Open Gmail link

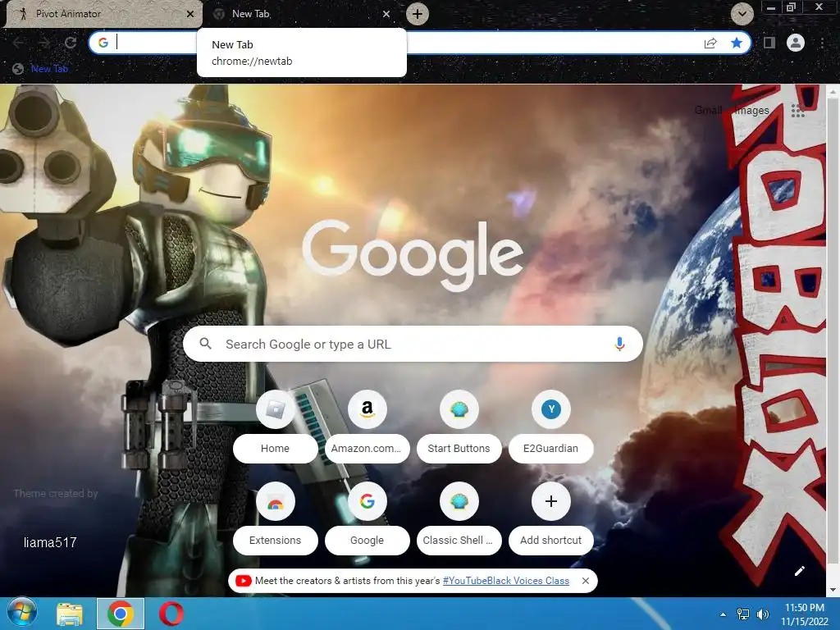pyautogui.click(x=708, y=111)
